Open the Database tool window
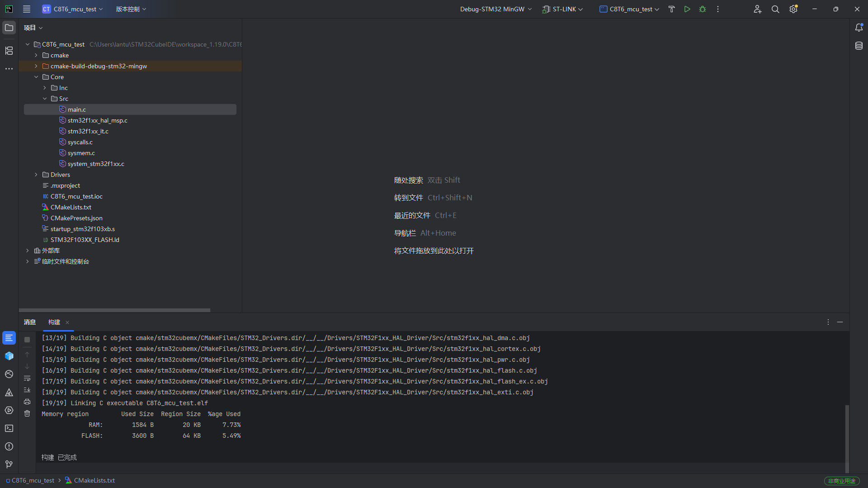868x488 pixels. [859, 45]
